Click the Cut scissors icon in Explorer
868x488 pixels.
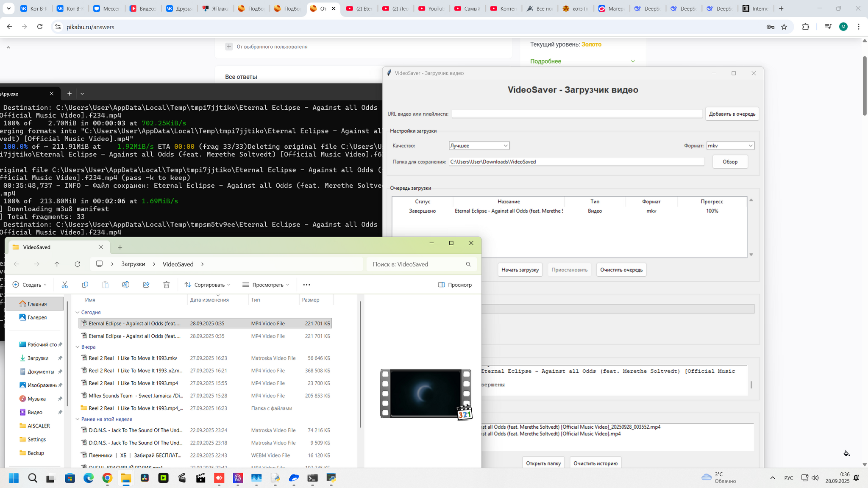click(64, 285)
